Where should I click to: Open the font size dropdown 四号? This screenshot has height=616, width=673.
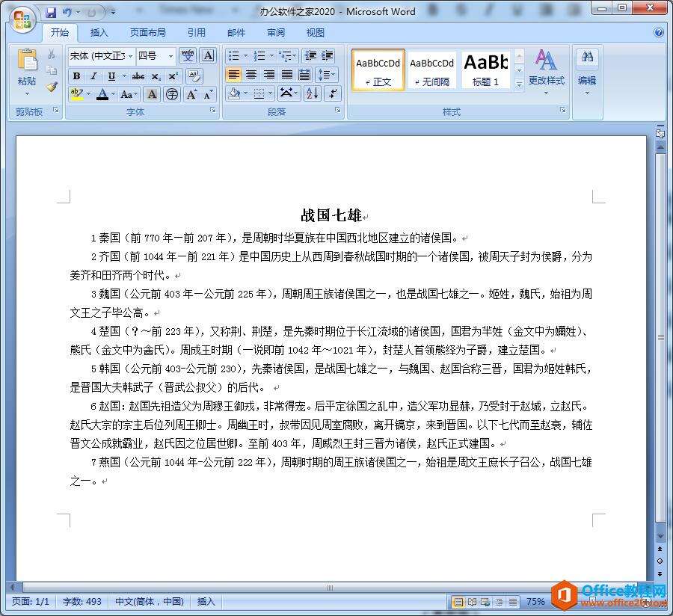point(170,56)
